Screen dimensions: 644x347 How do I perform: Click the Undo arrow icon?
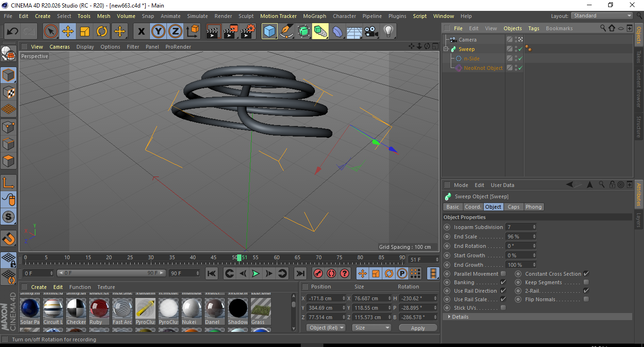click(13, 32)
